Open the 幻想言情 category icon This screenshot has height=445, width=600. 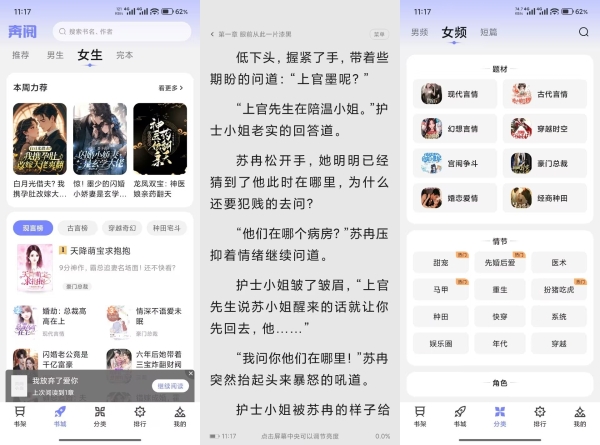click(431, 129)
